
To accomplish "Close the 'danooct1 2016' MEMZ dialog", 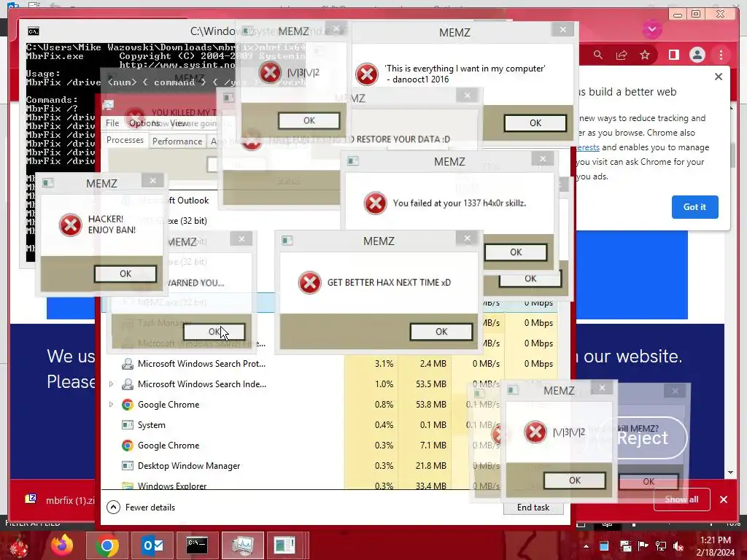I will 562,29.
